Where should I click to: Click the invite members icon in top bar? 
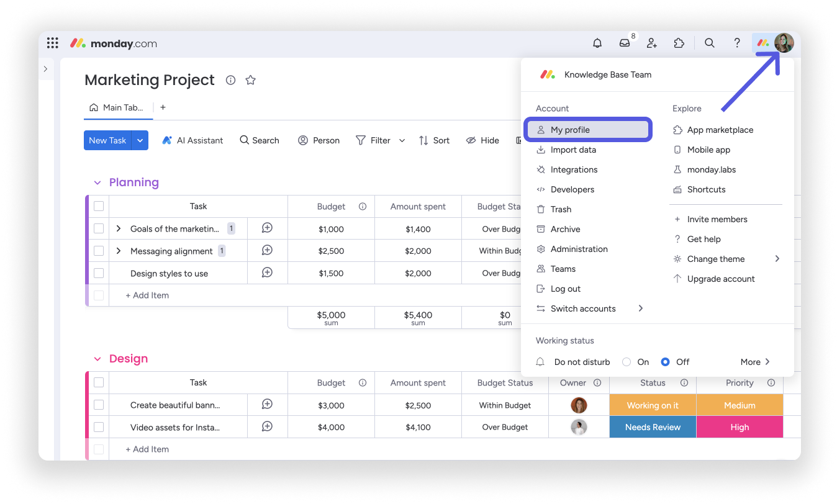pyautogui.click(x=652, y=43)
